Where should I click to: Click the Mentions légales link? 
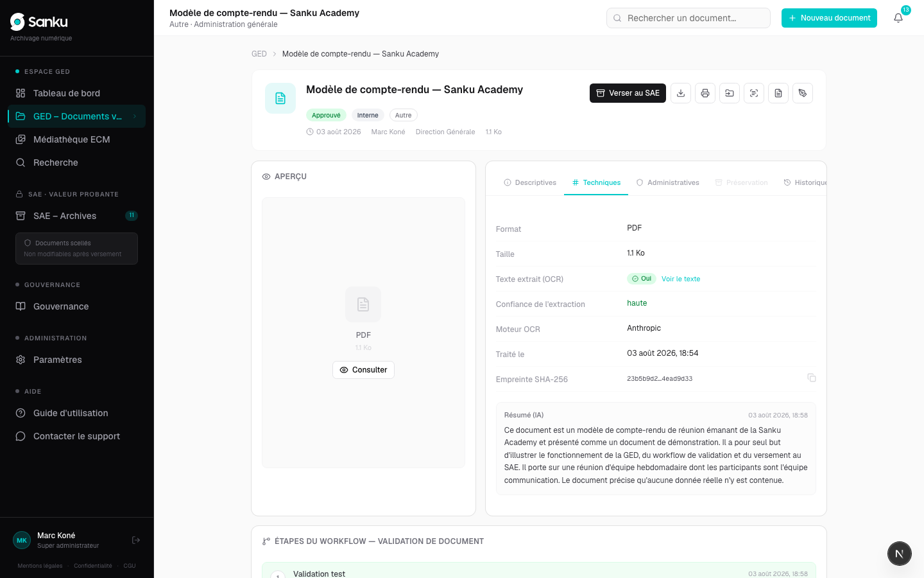[40, 566]
